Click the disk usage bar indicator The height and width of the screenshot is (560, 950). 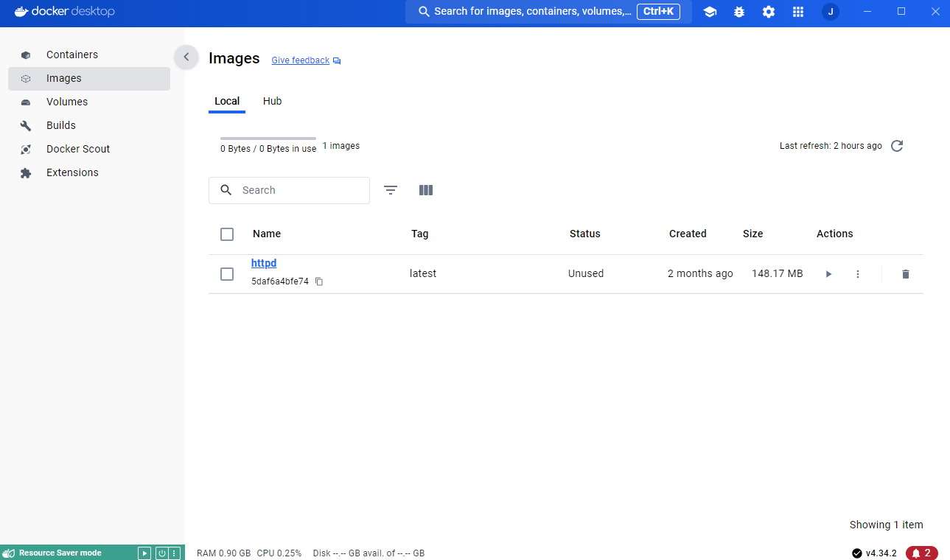tap(268, 139)
